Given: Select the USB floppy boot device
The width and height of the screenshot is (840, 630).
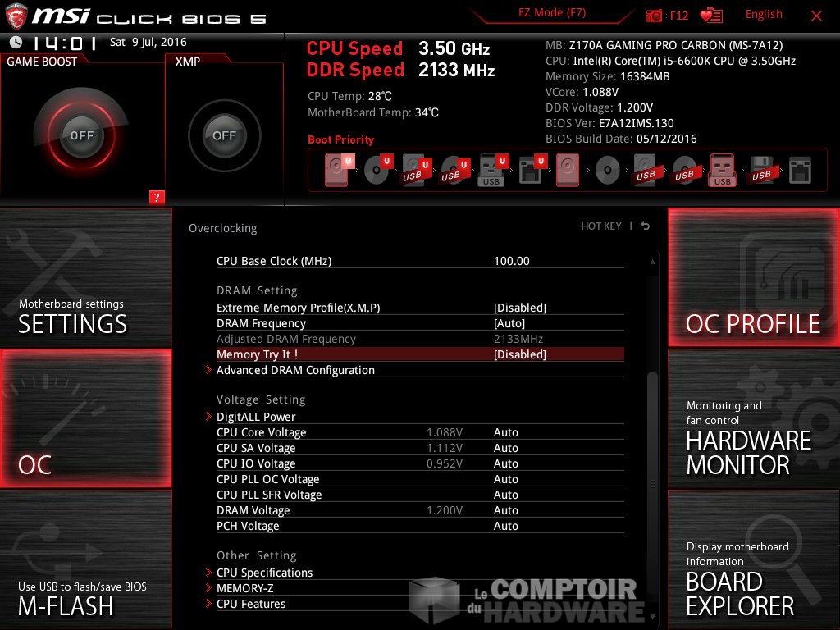Looking at the screenshot, I should pos(761,171).
